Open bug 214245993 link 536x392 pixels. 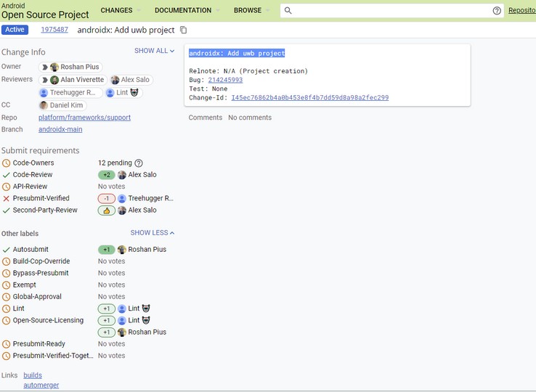pyautogui.click(x=225, y=80)
